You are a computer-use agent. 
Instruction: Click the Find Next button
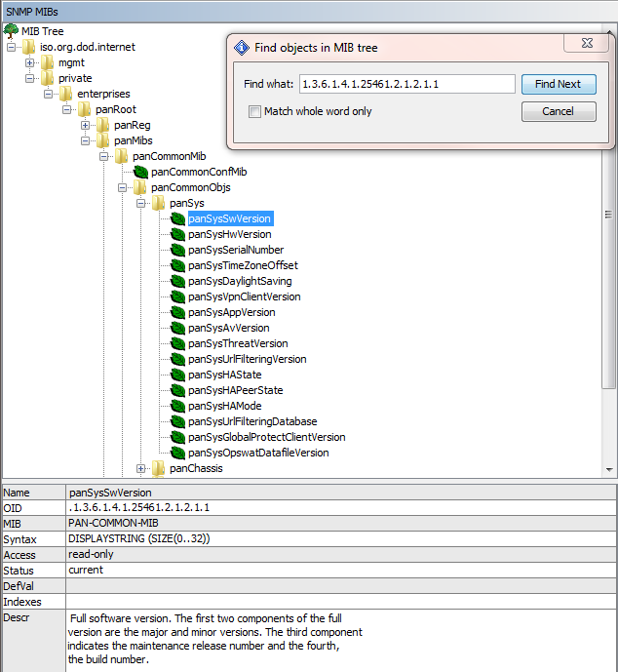tap(559, 84)
